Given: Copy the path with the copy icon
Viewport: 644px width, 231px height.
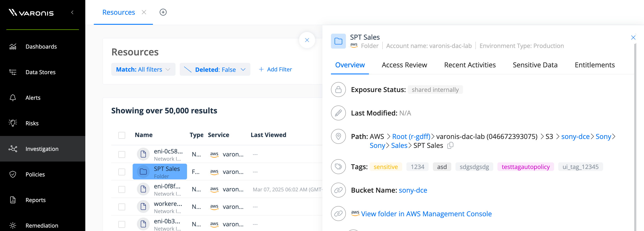Looking at the screenshot, I should [x=450, y=145].
